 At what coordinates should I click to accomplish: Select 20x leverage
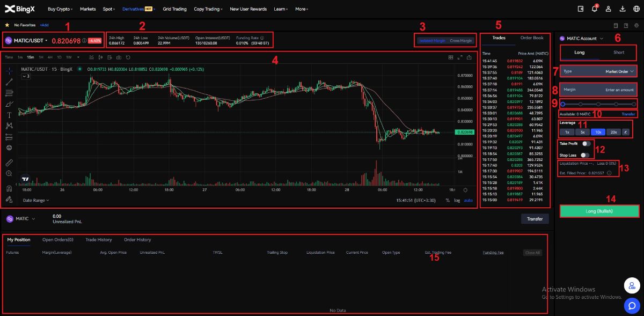click(614, 131)
